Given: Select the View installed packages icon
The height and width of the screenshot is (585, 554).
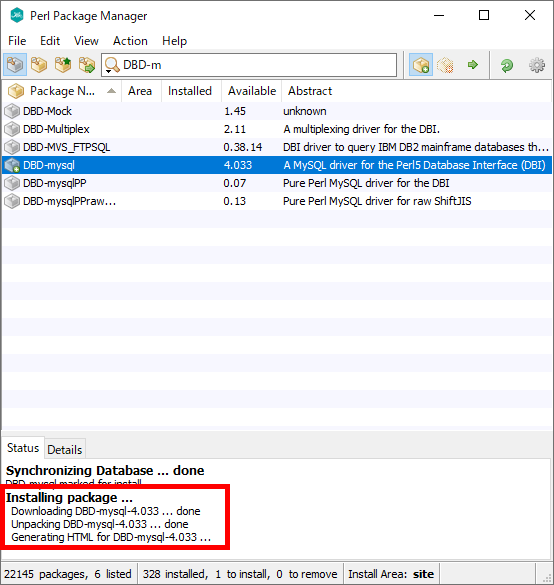Looking at the screenshot, I should (x=39, y=65).
